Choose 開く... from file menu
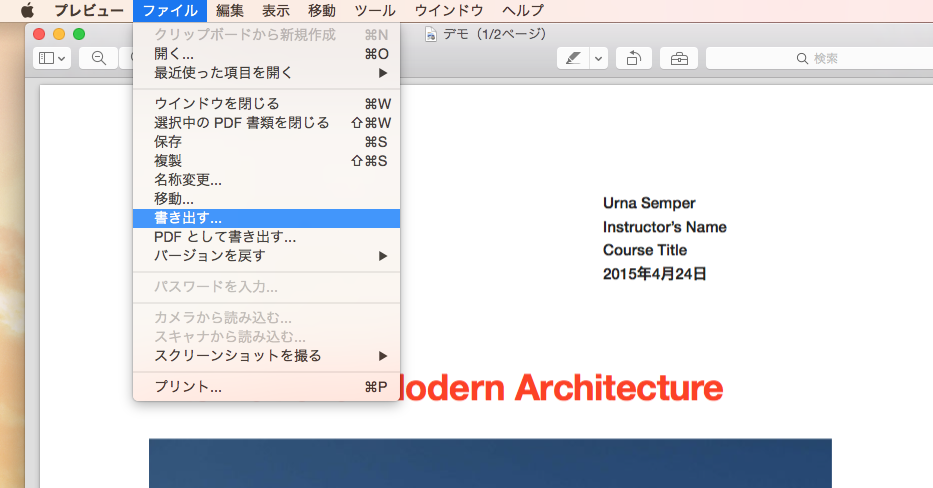Image resolution: width=933 pixels, height=488 pixels. [x=267, y=54]
